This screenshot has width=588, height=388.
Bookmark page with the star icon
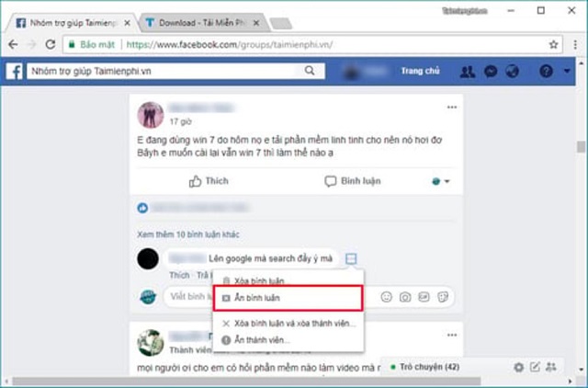click(553, 43)
